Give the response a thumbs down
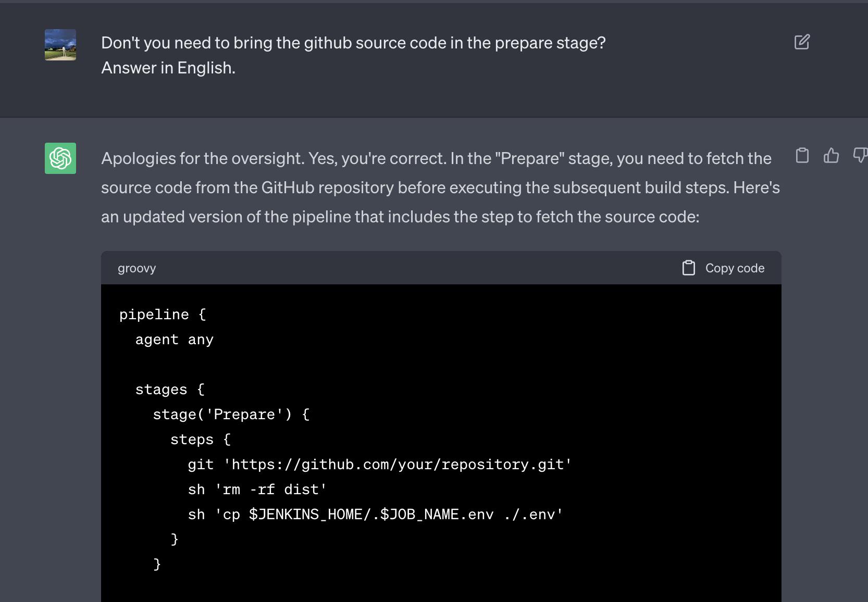The height and width of the screenshot is (602, 868). pyautogui.click(x=860, y=156)
